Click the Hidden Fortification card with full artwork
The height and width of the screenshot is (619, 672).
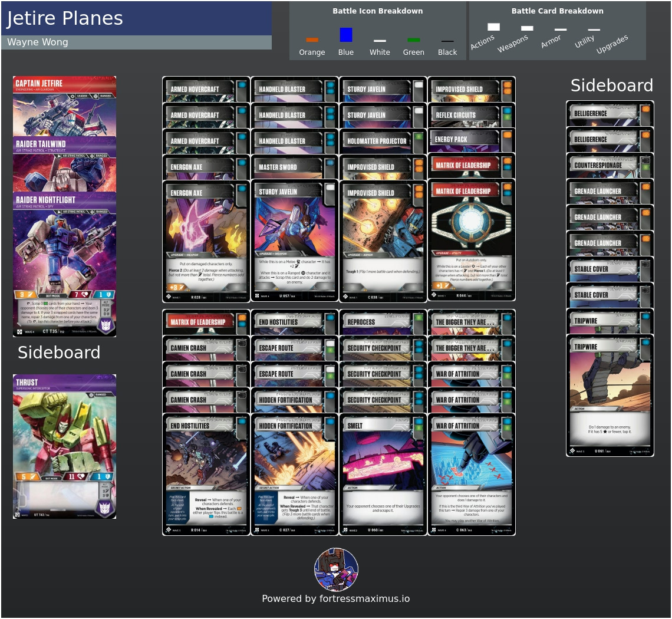point(294,474)
